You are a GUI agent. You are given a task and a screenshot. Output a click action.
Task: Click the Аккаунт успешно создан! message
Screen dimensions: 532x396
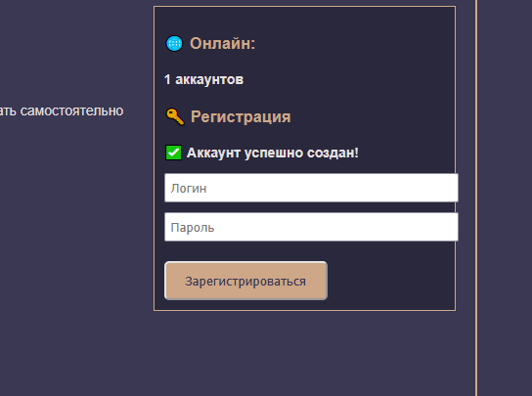pyautogui.click(x=273, y=153)
